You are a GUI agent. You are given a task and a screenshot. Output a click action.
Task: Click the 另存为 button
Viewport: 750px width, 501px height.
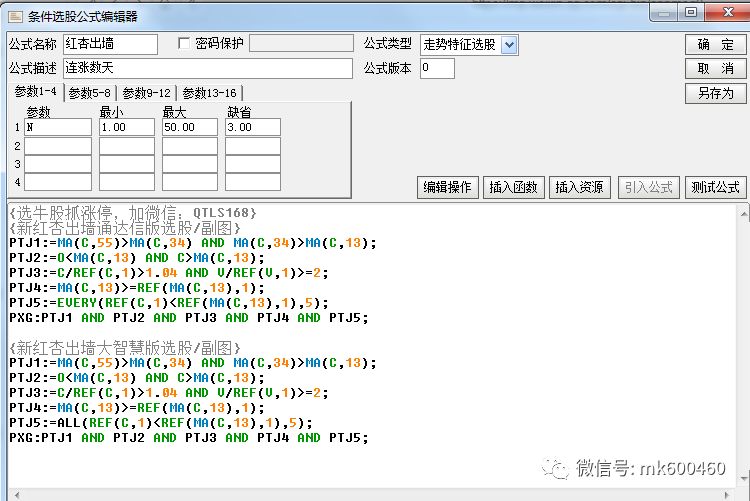[716, 93]
